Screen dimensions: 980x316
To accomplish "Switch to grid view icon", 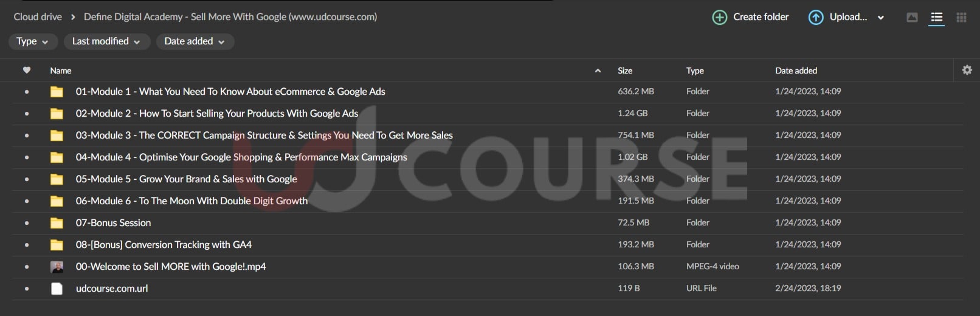I will click(x=961, y=18).
